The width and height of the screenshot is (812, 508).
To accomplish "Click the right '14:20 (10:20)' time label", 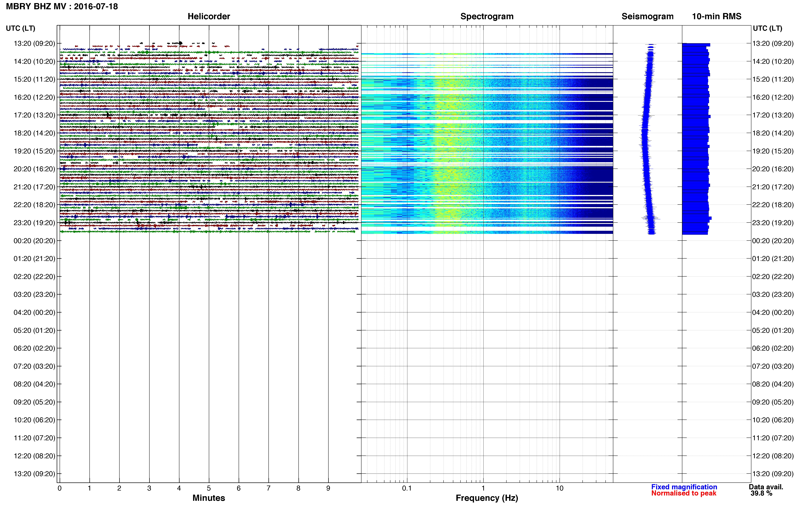I will click(773, 62).
